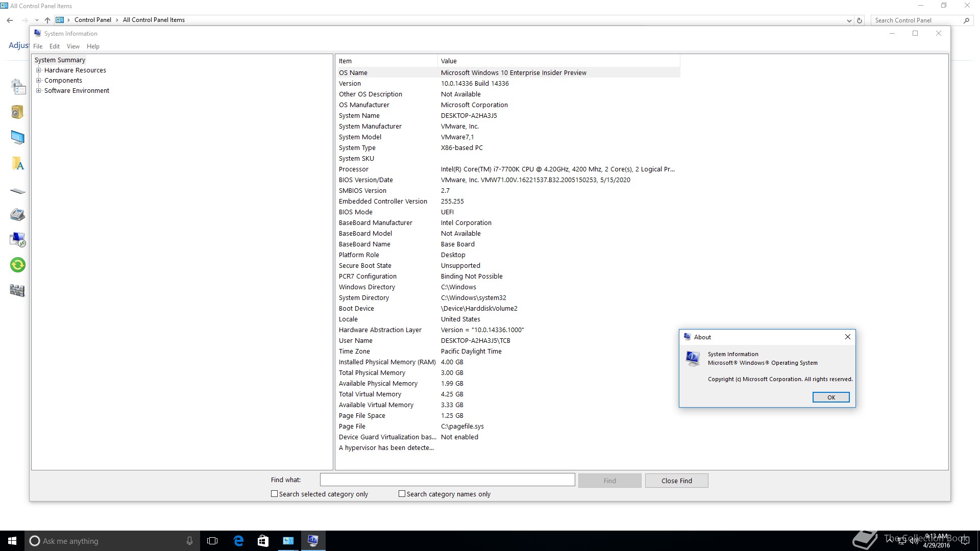Screen dimensions: 980x551
Task: Show hidden tray icons chevron
Action: (x=890, y=541)
